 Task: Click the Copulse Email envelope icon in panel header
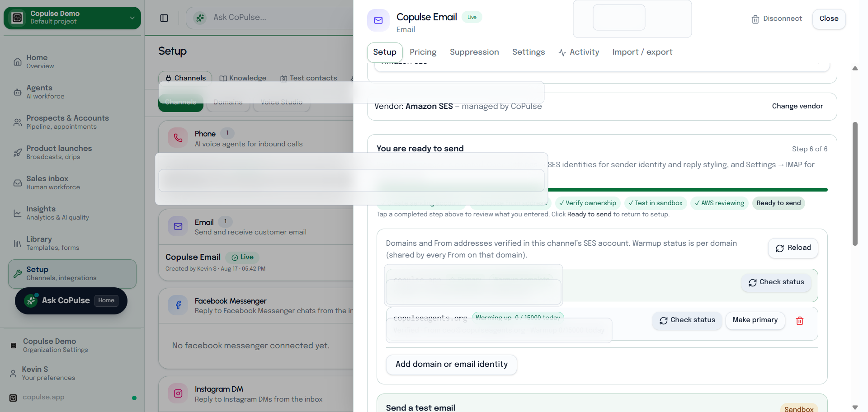point(378,20)
